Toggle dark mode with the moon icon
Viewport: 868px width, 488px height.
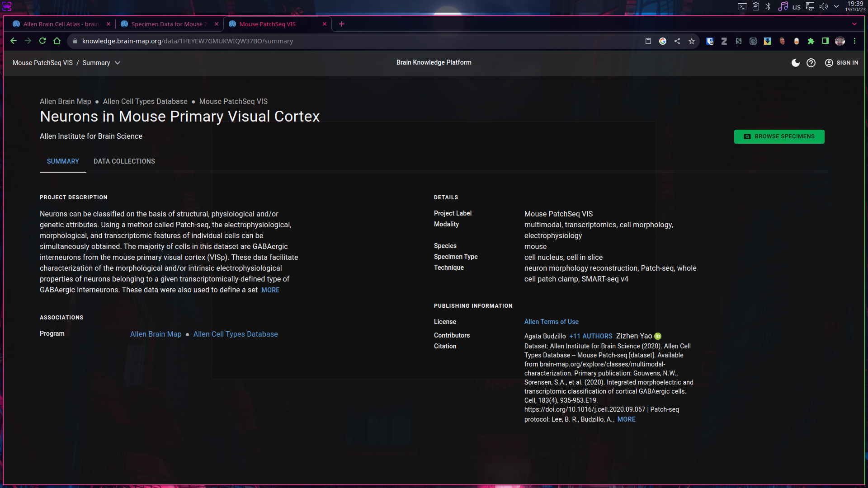796,63
